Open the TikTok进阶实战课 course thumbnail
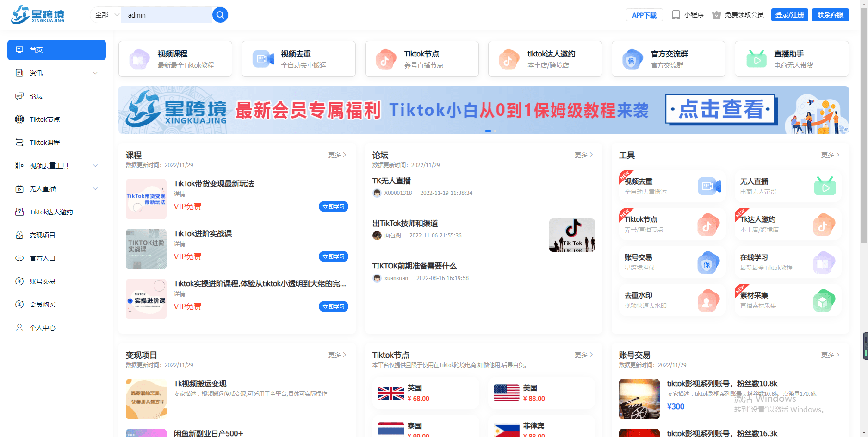This screenshot has height=437, width=868. [x=146, y=249]
